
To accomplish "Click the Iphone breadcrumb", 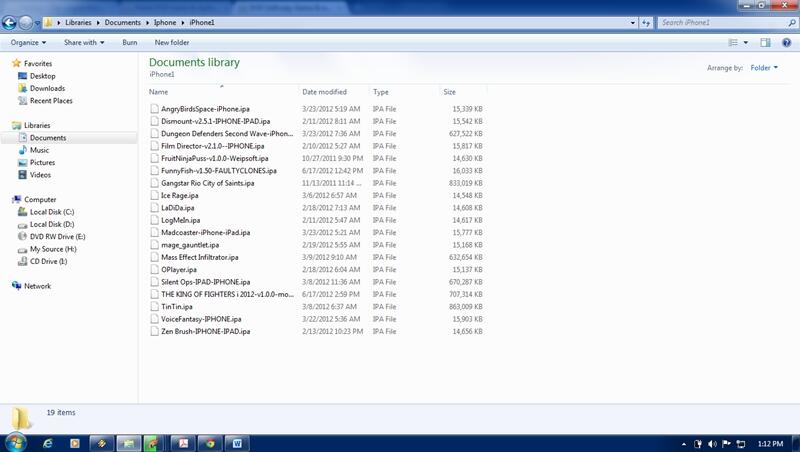I will [x=165, y=22].
